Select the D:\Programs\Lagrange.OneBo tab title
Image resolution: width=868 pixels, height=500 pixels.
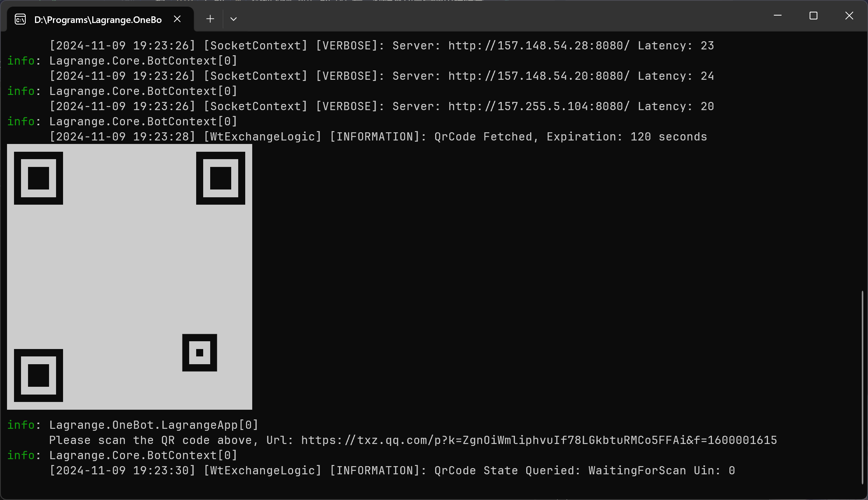(x=98, y=20)
